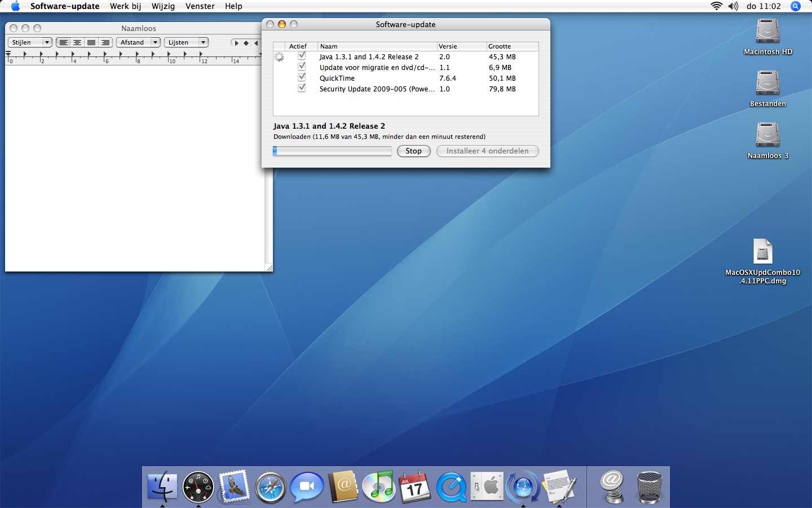Viewport: 812px width, 508px height.
Task: Uncheck the Java 1.3.1 and 1.4.2 update
Action: (302, 56)
